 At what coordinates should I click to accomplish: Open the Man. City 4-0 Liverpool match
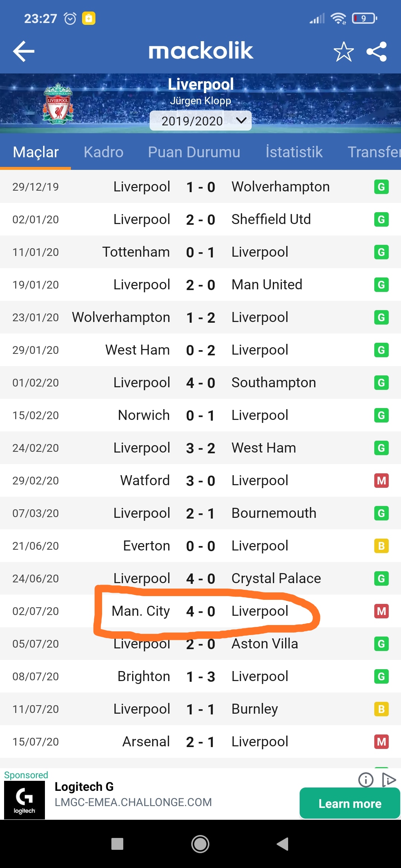(200, 611)
